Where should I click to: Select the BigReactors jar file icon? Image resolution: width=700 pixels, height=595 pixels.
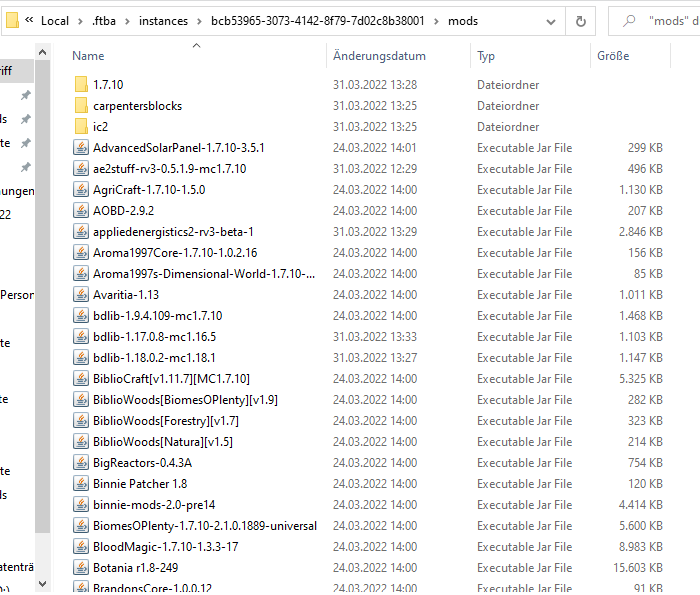[x=81, y=462]
